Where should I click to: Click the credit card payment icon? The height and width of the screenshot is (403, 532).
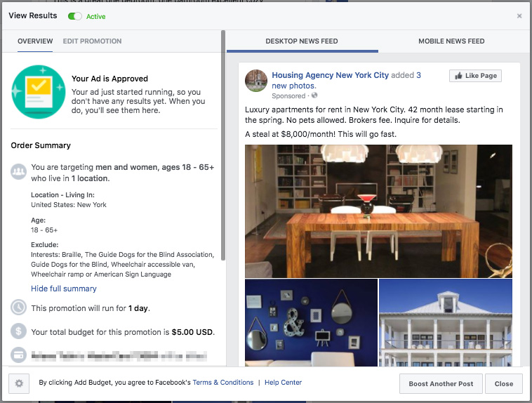click(19, 355)
